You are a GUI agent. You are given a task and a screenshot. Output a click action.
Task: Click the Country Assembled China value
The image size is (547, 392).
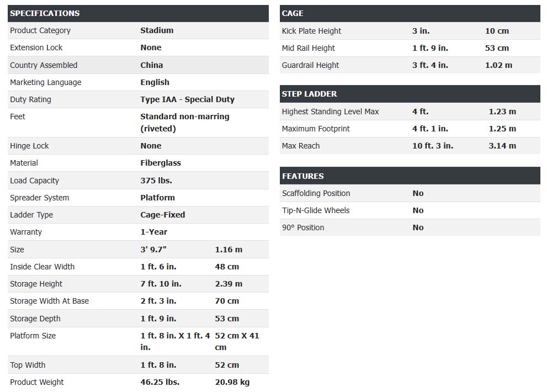tap(152, 65)
